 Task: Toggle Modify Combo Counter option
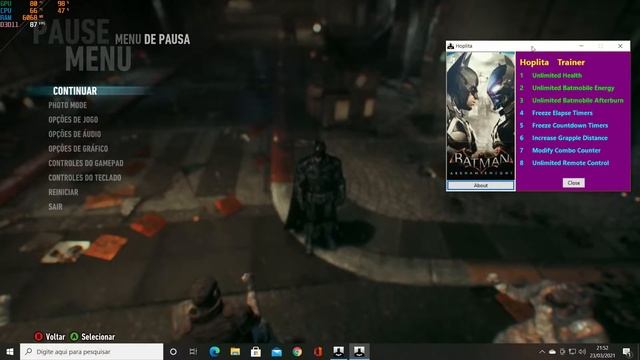pos(566,150)
